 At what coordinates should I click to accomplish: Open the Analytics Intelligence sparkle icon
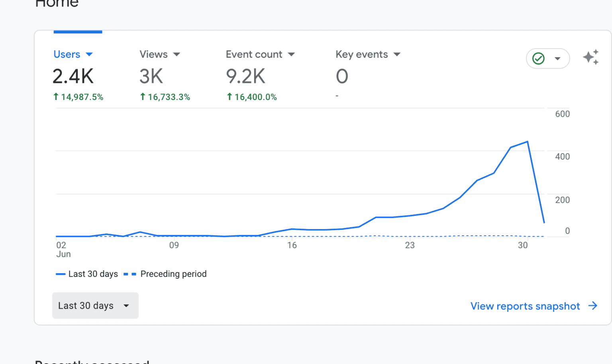pos(591,57)
